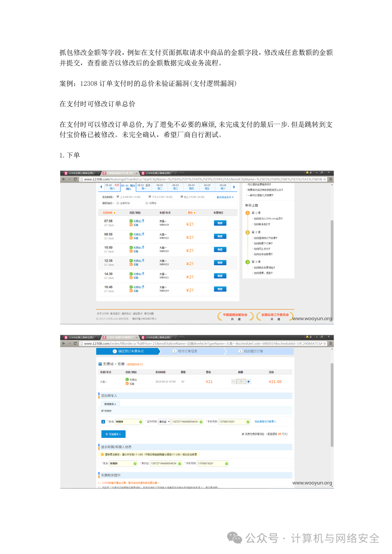Image resolution: width=392 pixels, height=554 pixels.
Task: Toggle 我要免费获赠保险 insurance checkbox
Action: pos(243,434)
